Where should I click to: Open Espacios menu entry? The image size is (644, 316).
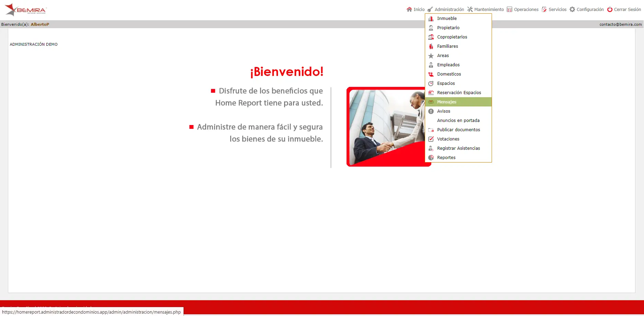coord(458,83)
